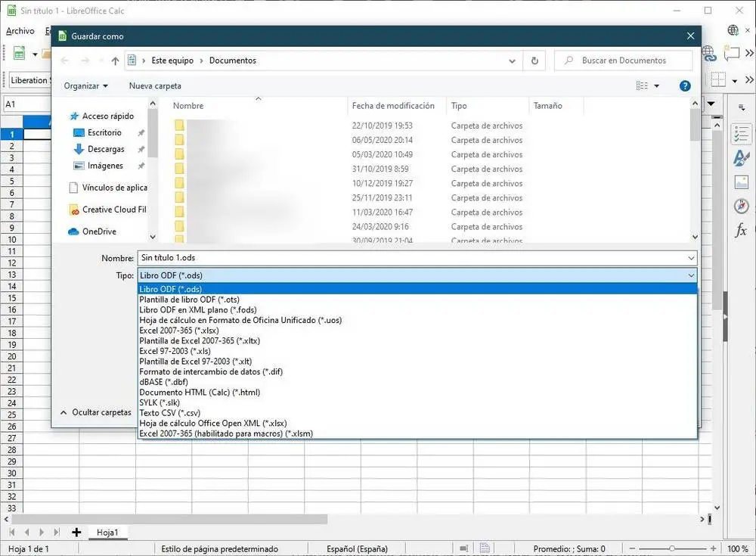Choose Libro ODF (*.ods) format
This screenshot has width=756, height=556.
[x=417, y=289]
